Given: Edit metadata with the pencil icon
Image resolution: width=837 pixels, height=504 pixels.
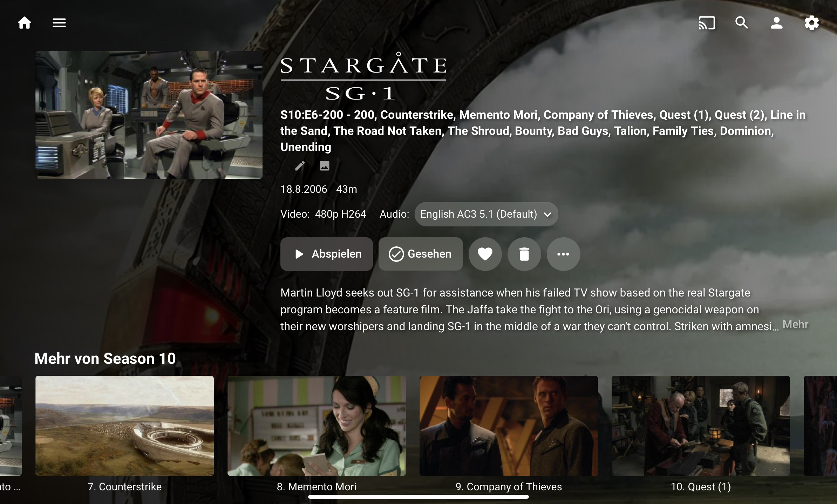Looking at the screenshot, I should tap(300, 166).
